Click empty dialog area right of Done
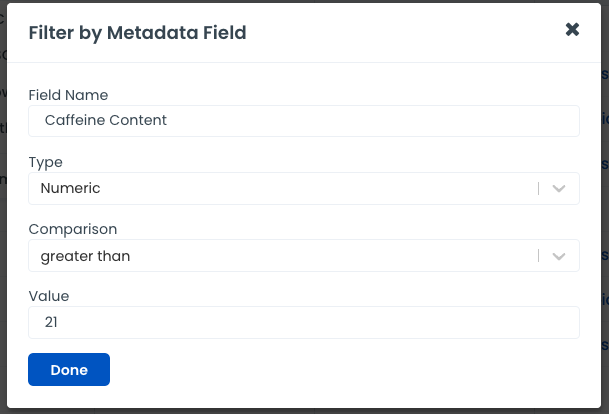Image resolution: width=609 pixels, height=414 pixels. point(340,370)
